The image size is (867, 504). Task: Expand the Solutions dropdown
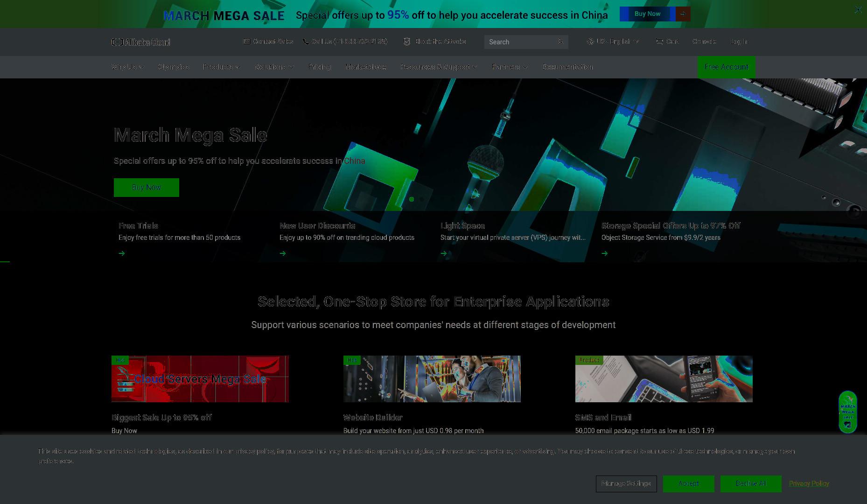coord(274,67)
